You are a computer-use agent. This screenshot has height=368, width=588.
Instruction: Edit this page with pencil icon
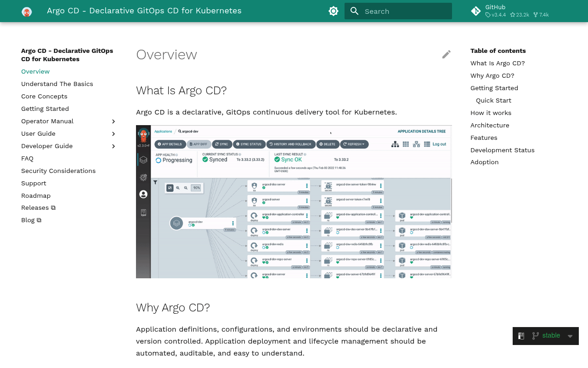(x=447, y=54)
